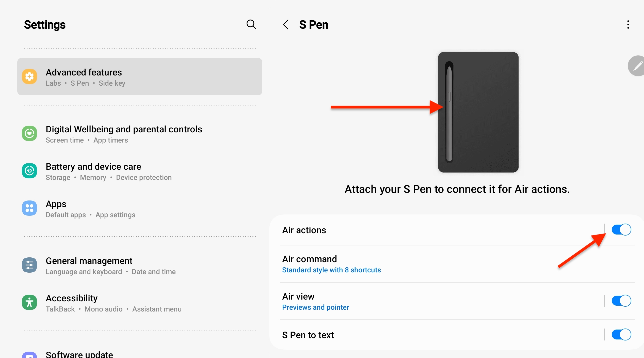Tap the Battery and device care icon
This screenshot has height=358, width=644.
coord(29,171)
